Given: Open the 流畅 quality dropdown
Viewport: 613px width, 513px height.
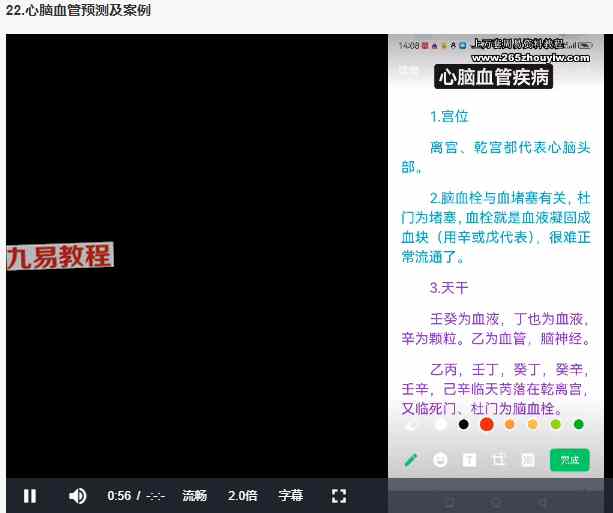Looking at the screenshot, I should 194,495.
